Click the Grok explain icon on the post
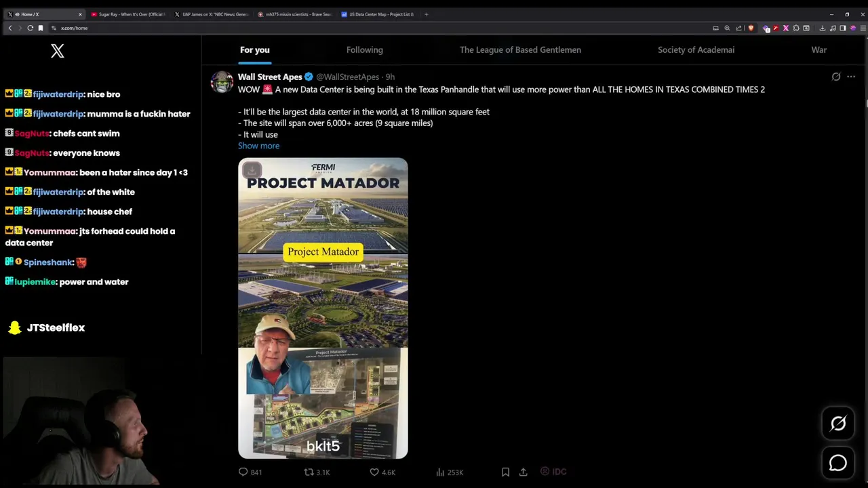Screen dimensions: 868x488 836,77
